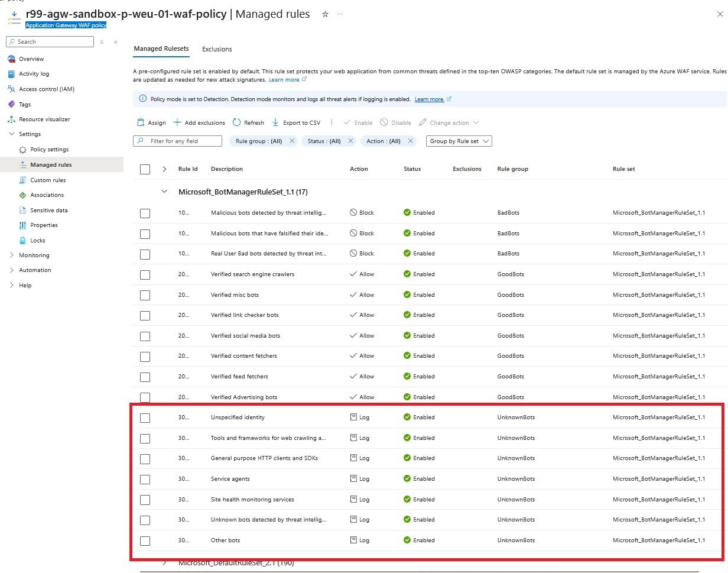
Task: Open Access control (IAM)
Action: tap(46, 89)
